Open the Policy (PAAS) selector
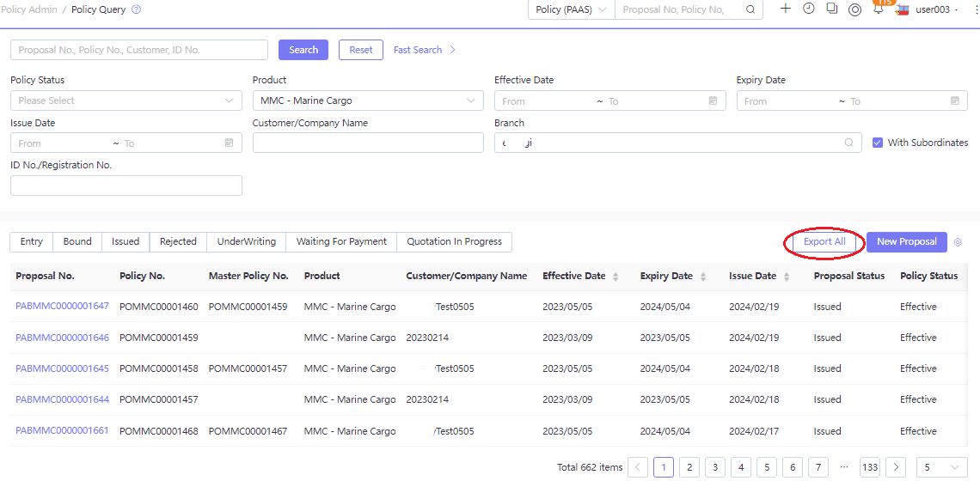Viewport: 980px width, 487px height. [x=572, y=10]
